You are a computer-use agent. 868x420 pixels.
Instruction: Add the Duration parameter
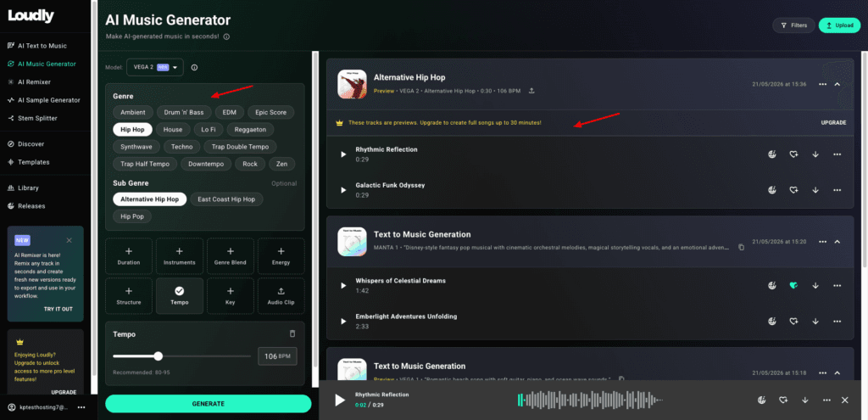(x=129, y=256)
